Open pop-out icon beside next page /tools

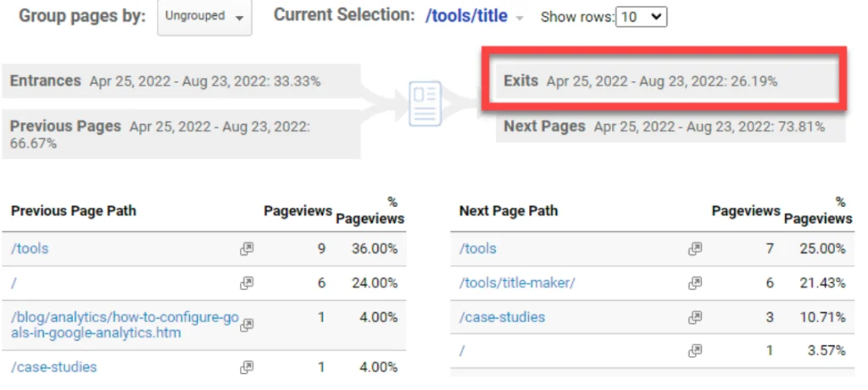point(695,249)
